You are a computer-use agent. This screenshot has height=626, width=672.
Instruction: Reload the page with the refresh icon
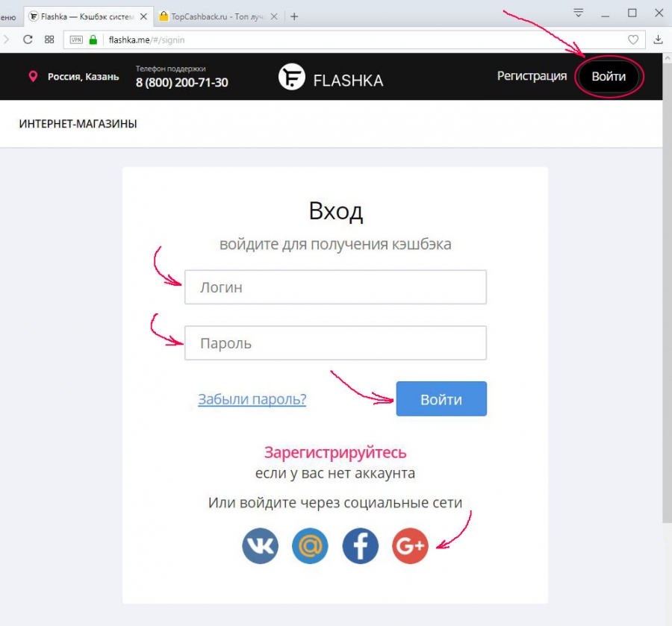[28, 40]
